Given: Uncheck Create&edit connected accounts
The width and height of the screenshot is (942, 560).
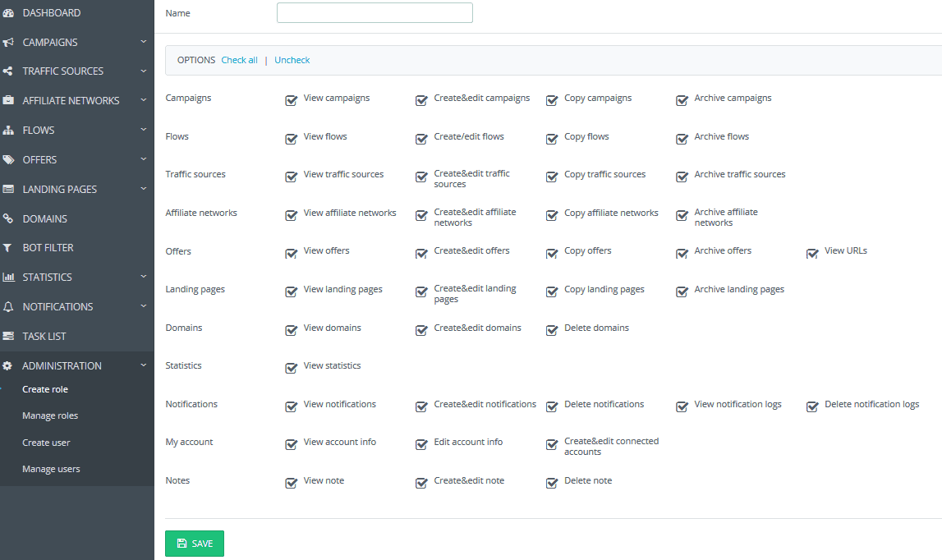Looking at the screenshot, I should click(x=552, y=444).
